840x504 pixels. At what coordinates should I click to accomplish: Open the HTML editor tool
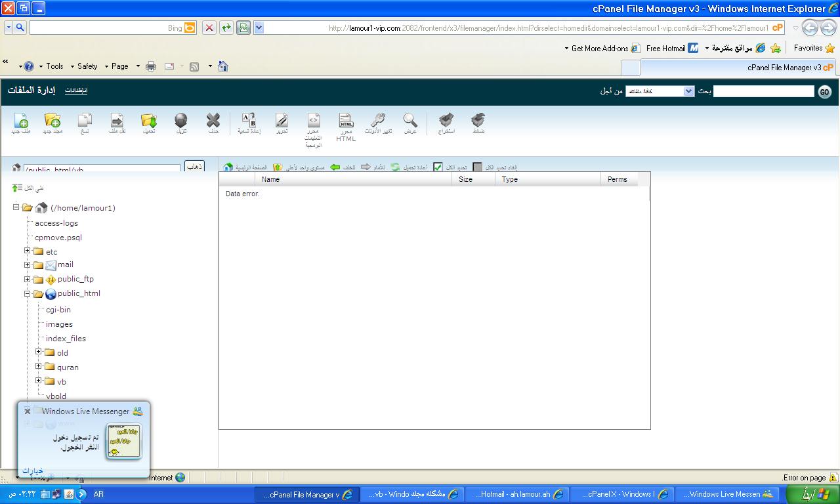346,121
